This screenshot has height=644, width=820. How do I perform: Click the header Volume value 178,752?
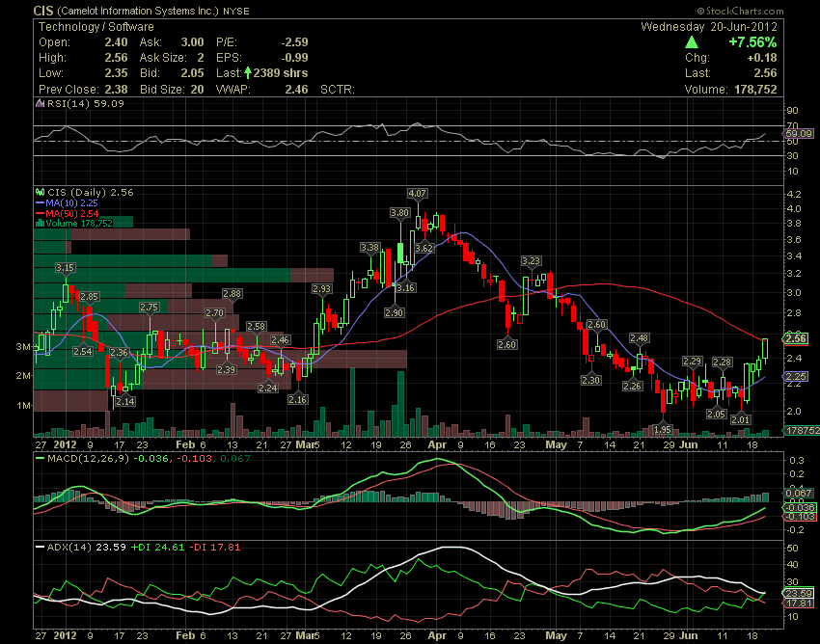[x=755, y=90]
